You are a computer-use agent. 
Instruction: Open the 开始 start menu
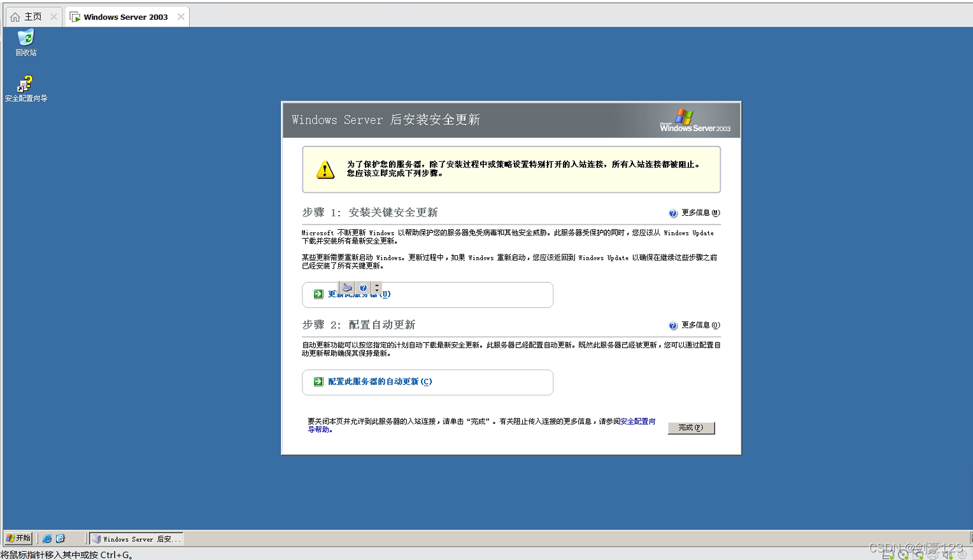[18, 538]
